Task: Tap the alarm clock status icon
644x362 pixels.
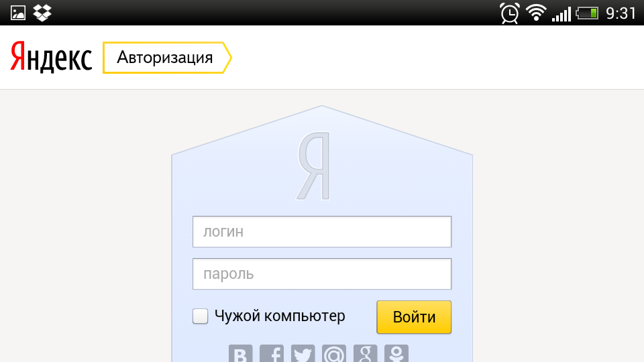Action: coord(510,13)
